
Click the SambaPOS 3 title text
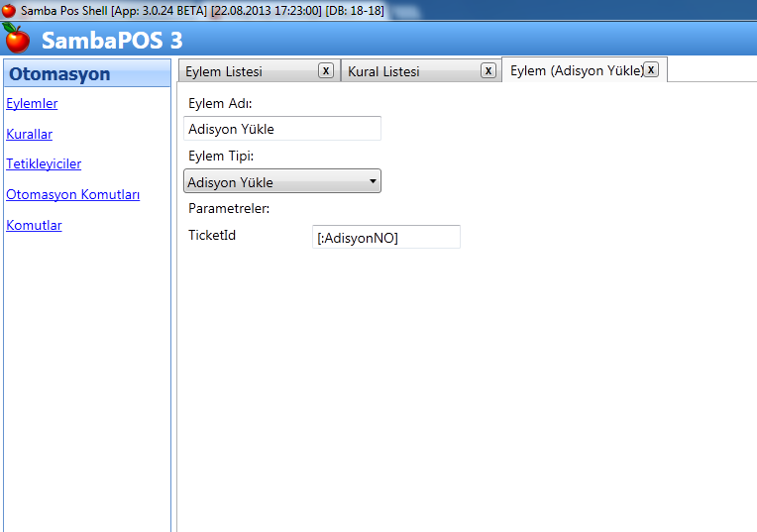pos(112,42)
